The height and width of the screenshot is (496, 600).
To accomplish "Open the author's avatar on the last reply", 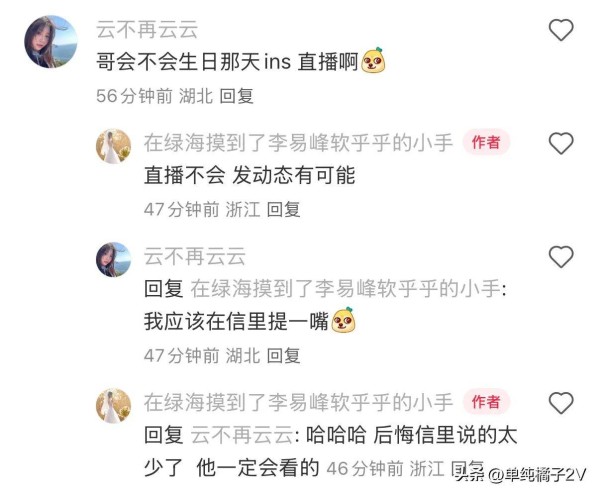I will (x=113, y=406).
